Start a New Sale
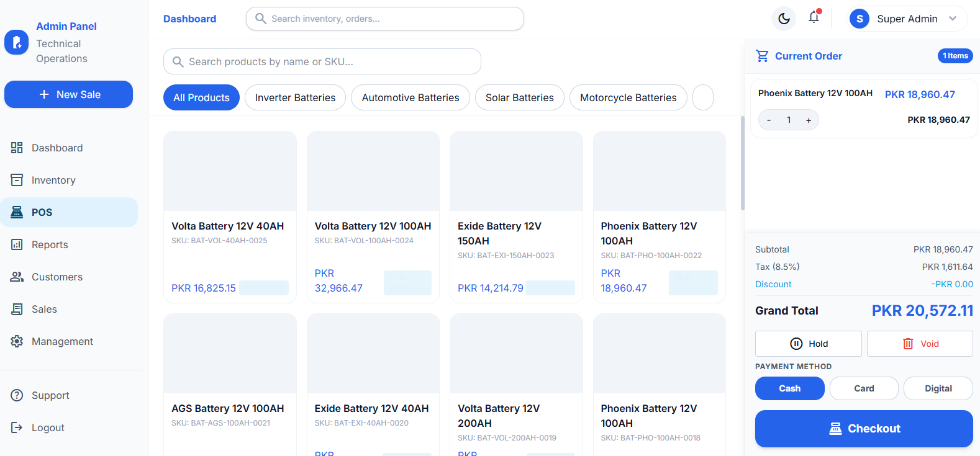The image size is (980, 456). (68, 94)
